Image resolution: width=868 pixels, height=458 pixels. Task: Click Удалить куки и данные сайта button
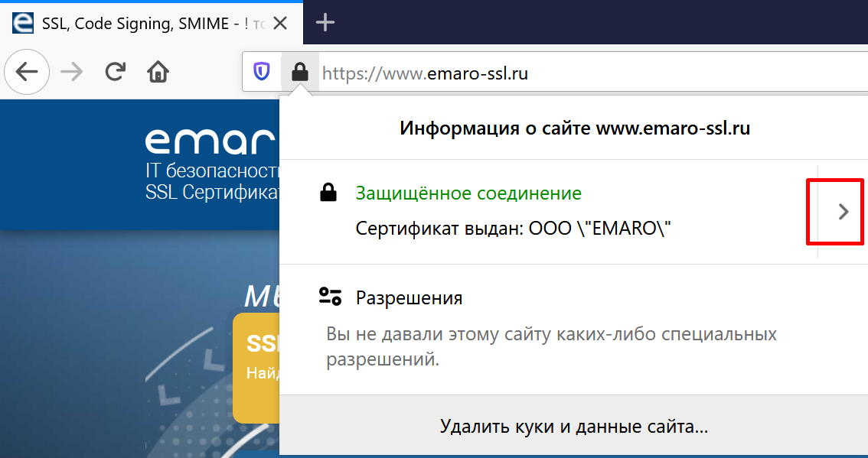click(x=573, y=427)
